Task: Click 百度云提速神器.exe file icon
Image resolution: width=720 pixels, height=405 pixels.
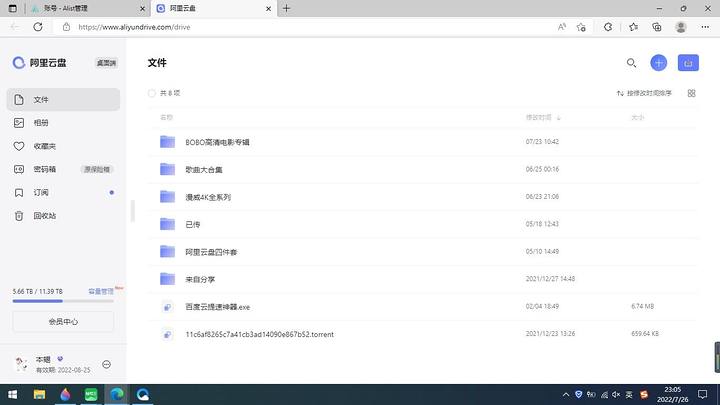Action: [x=167, y=307]
